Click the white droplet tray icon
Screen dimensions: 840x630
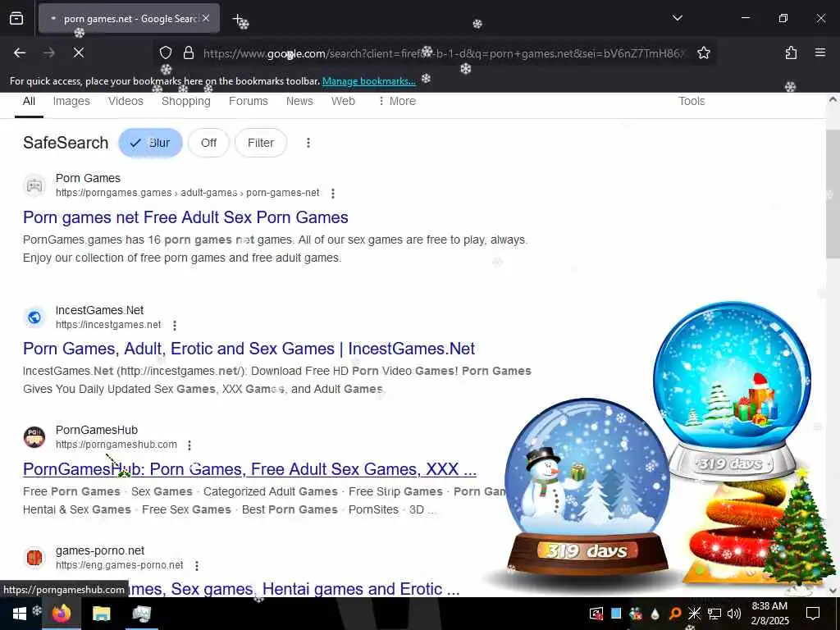click(655, 614)
